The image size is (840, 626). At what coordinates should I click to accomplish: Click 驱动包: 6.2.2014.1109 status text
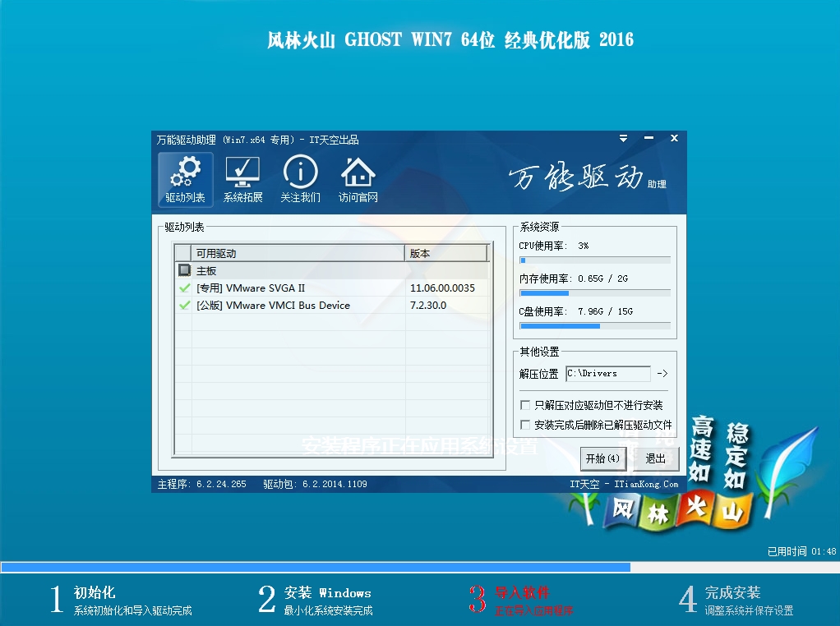[315, 484]
